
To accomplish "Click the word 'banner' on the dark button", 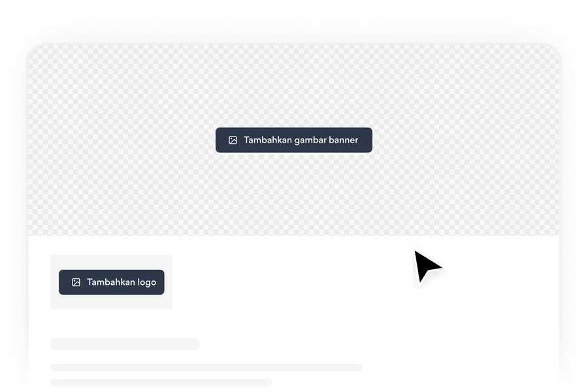I will coord(343,140).
